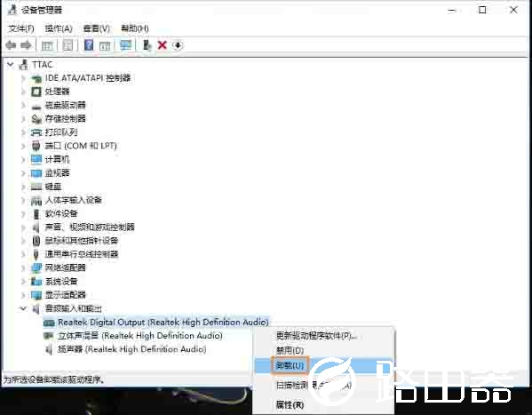This screenshot has width=532, height=415.
Task: Expand the 系统设备 node arrow
Action: tap(23, 282)
